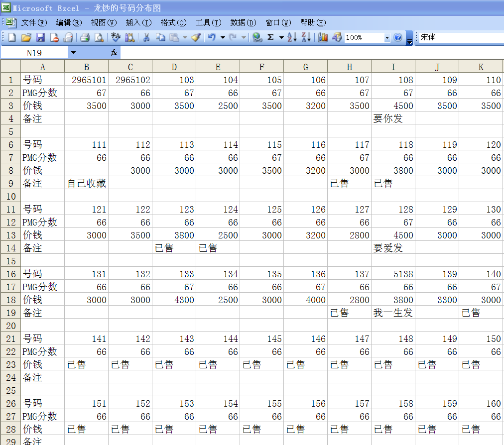Save the workbook using the floppy disk icon
This screenshot has height=445, width=504.
[x=40, y=37]
